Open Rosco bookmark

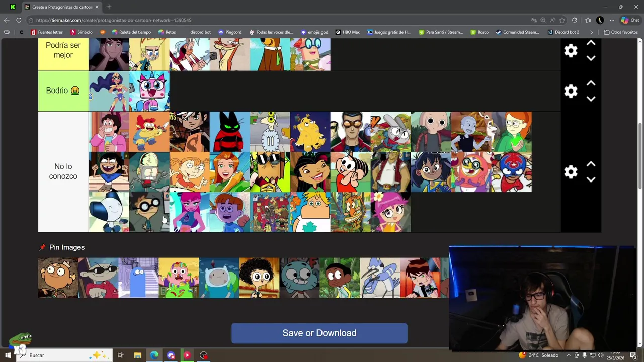pos(479,32)
